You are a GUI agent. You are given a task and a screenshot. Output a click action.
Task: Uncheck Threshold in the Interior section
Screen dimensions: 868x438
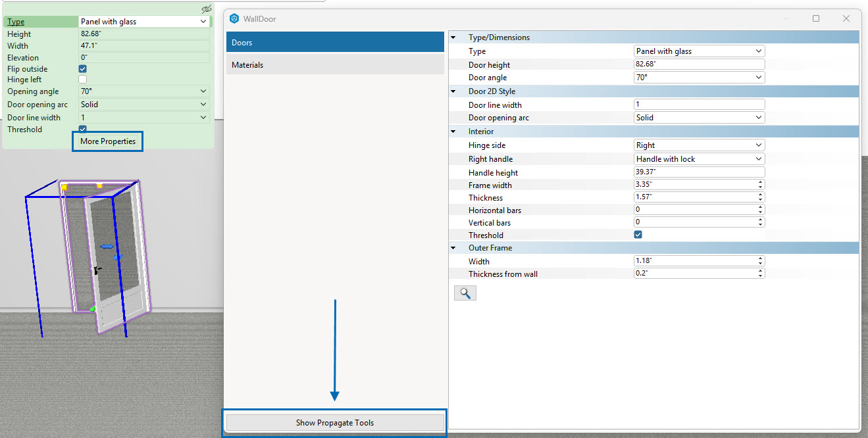coord(638,235)
